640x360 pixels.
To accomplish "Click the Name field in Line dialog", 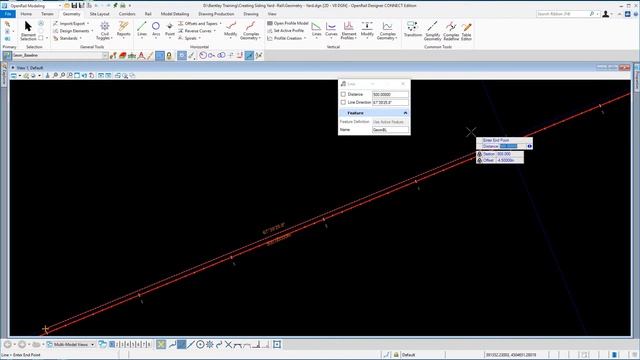I will [390, 130].
